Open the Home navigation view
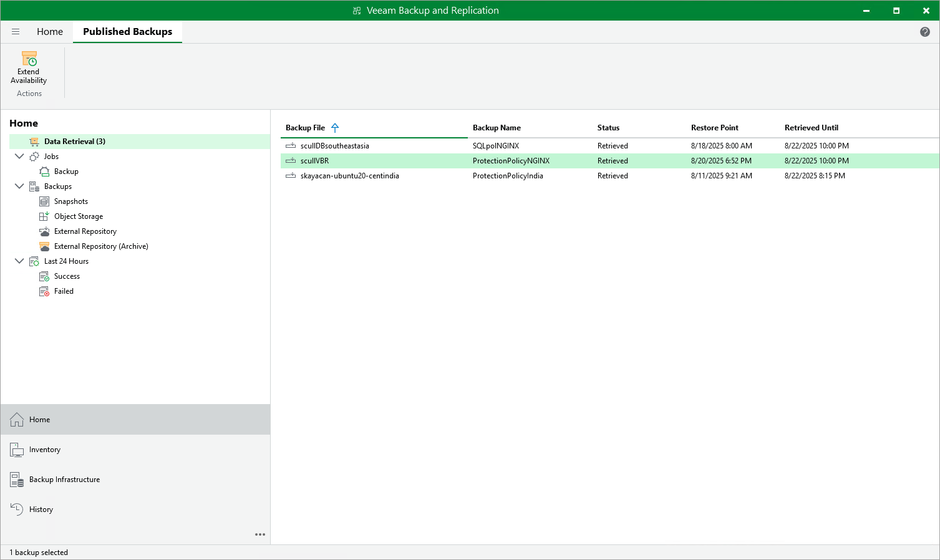Screen dimensions: 940x560 (x=135, y=420)
